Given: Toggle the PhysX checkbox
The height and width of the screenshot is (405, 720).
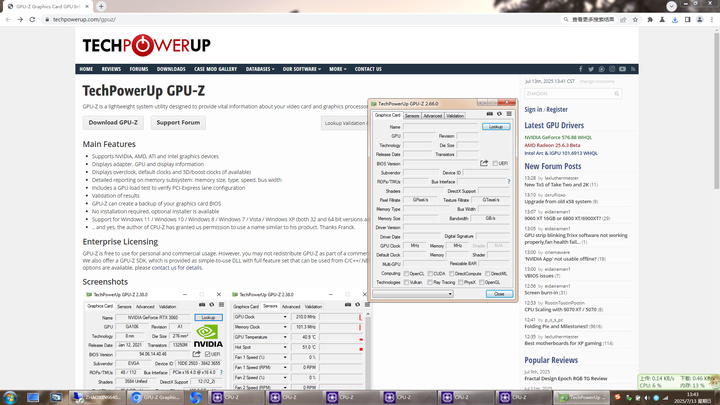Looking at the screenshot, I should tap(461, 282).
